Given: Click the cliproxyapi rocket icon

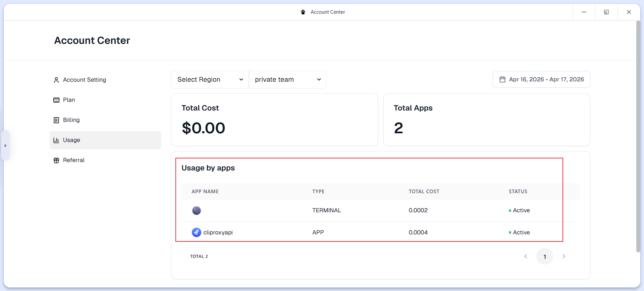Looking at the screenshot, I should [197, 232].
